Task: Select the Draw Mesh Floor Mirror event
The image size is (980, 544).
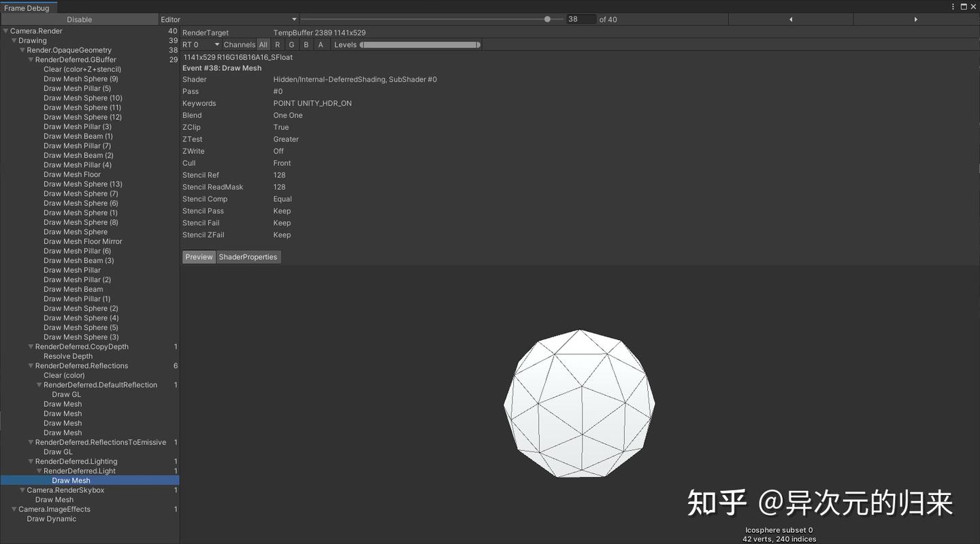Action: 82,241
